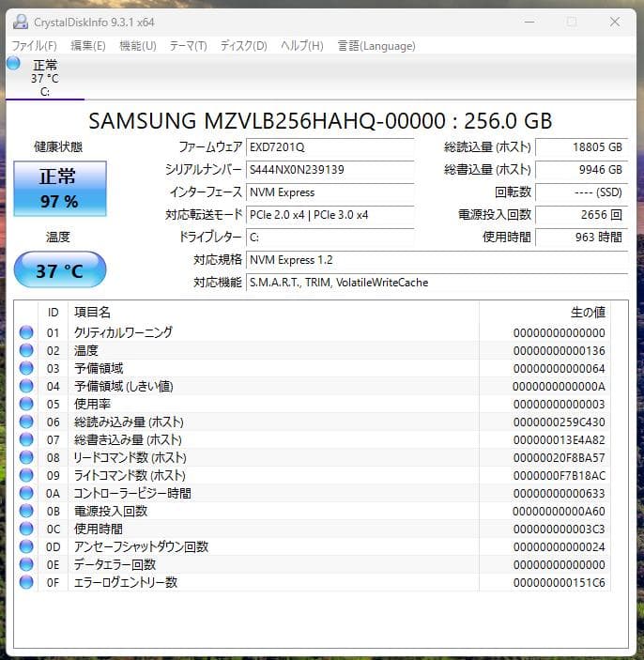Click status circle for 07 総書き込み量 row

click(26, 439)
